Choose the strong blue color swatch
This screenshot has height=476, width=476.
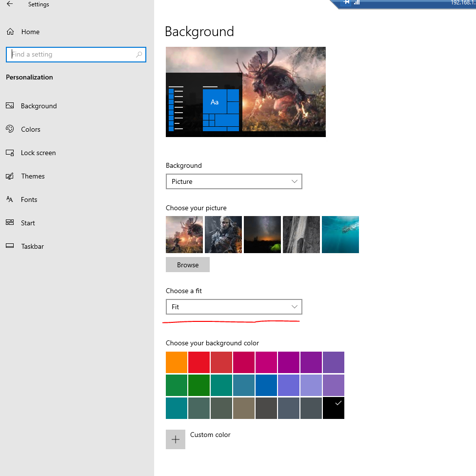click(266, 385)
